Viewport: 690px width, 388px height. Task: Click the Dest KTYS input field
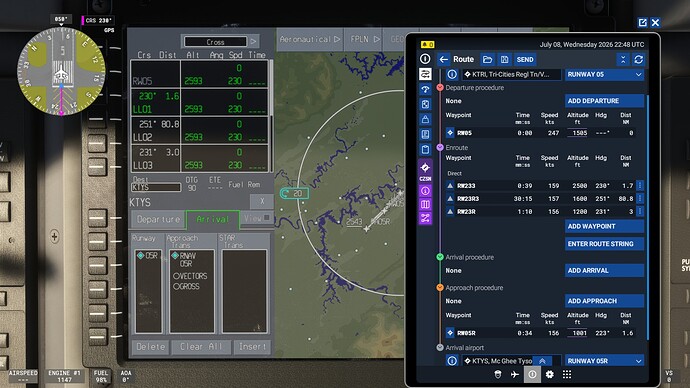pos(156,187)
